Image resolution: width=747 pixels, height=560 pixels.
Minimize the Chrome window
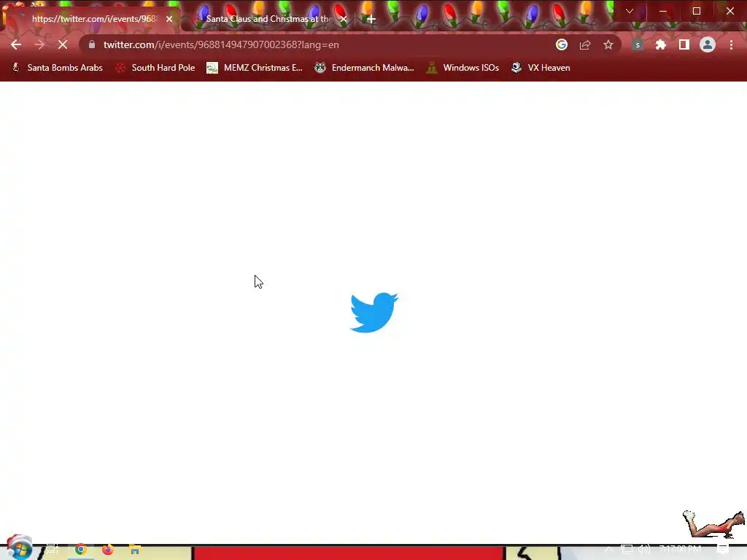point(662,11)
